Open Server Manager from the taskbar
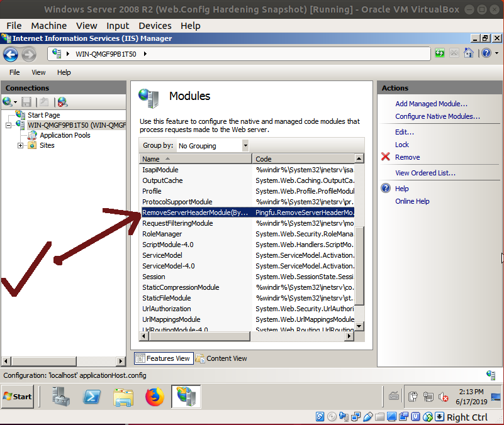Viewport: 504px width, 425px height. (61, 397)
